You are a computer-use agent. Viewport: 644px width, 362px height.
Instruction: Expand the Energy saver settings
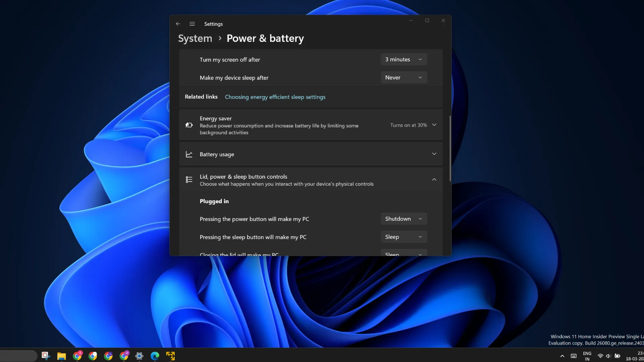click(x=433, y=125)
